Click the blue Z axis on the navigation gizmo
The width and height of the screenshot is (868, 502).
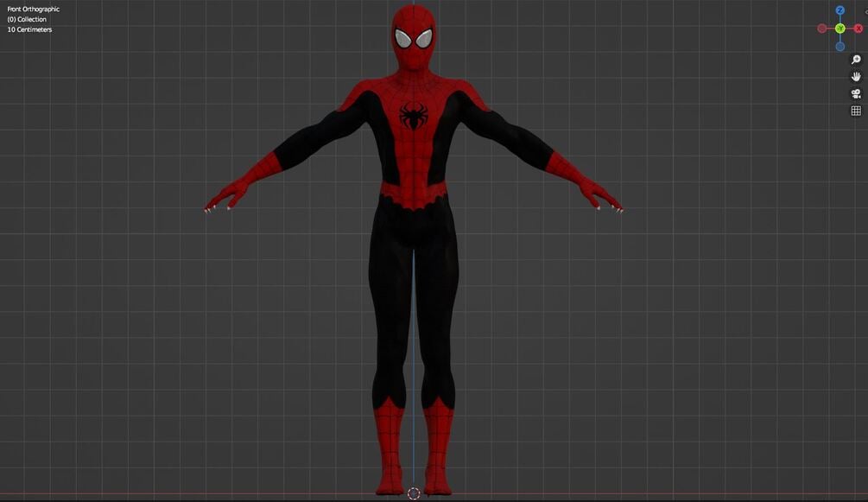pyautogui.click(x=839, y=10)
